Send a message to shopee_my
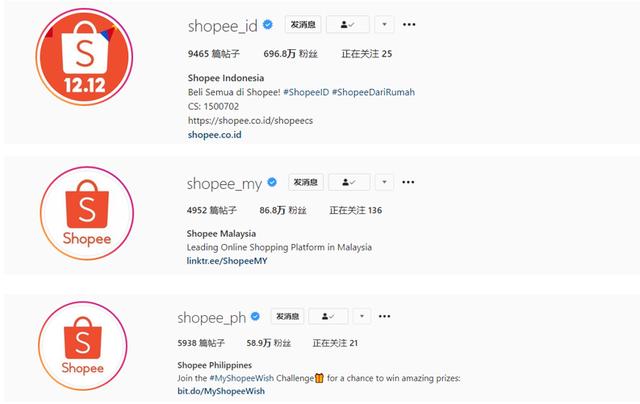640x404 pixels. pyautogui.click(x=306, y=182)
